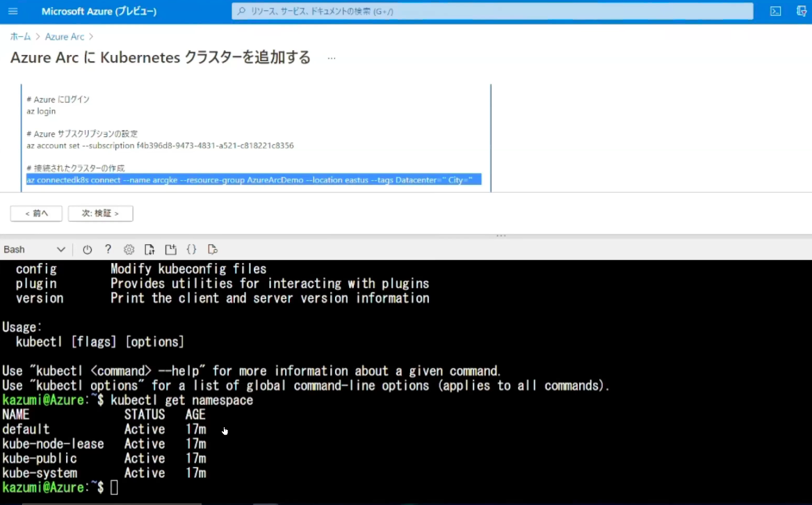The width and height of the screenshot is (812, 505).
Task: Open the upload/download files icon
Action: tap(149, 249)
